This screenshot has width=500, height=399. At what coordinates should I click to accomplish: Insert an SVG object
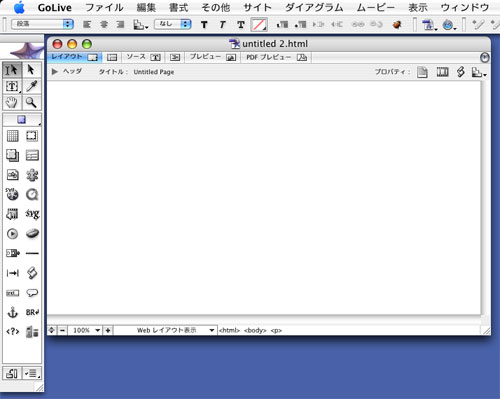tap(32, 214)
